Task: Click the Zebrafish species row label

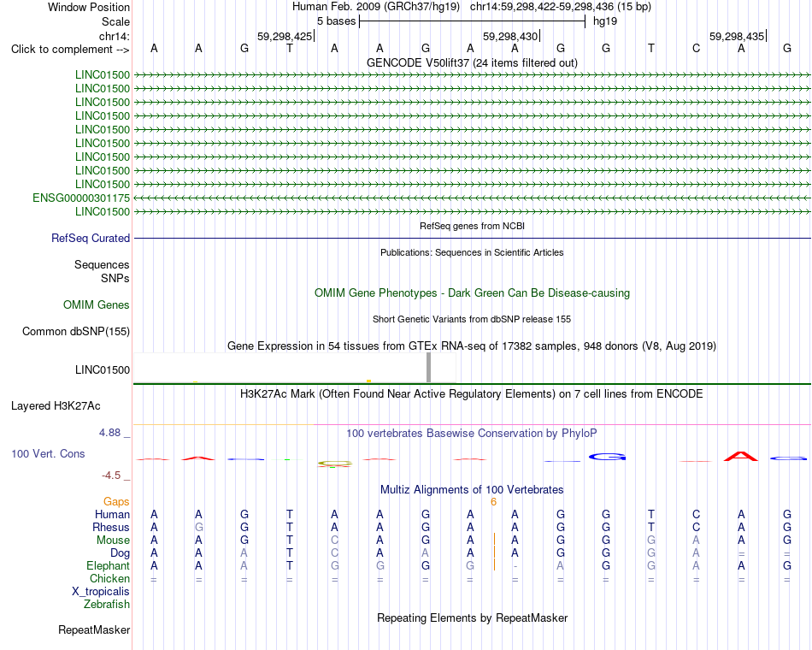Action: [x=107, y=605]
